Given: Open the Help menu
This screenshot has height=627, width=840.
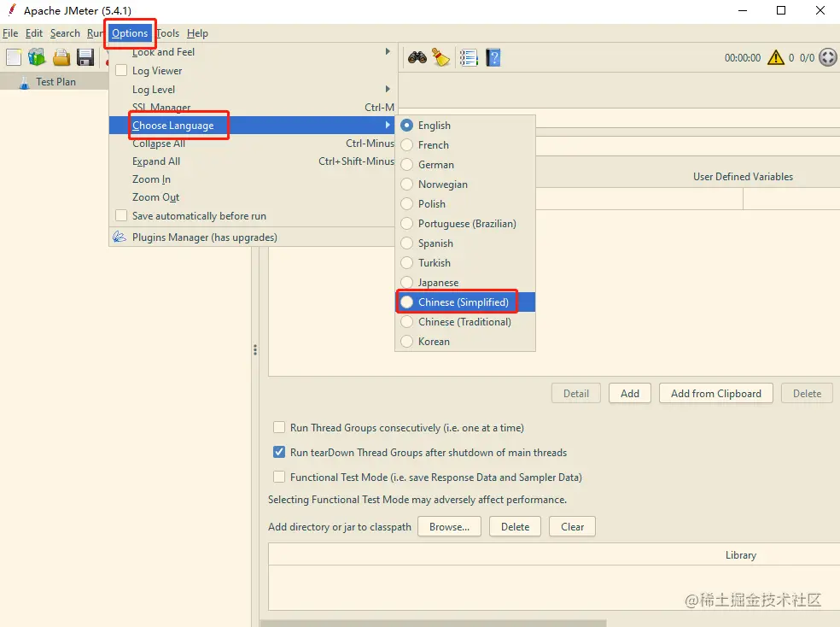Looking at the screenshot, I should pos(197,33).
